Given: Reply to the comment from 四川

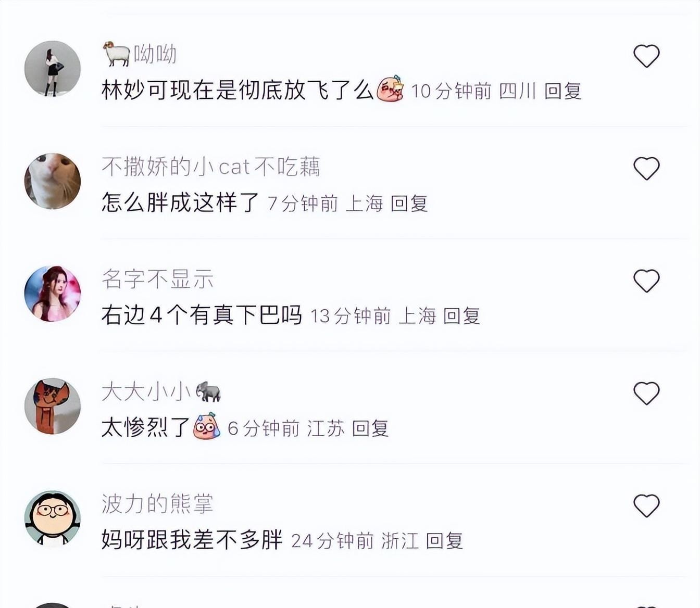Looking at the screenshot, I should point(562,91).
